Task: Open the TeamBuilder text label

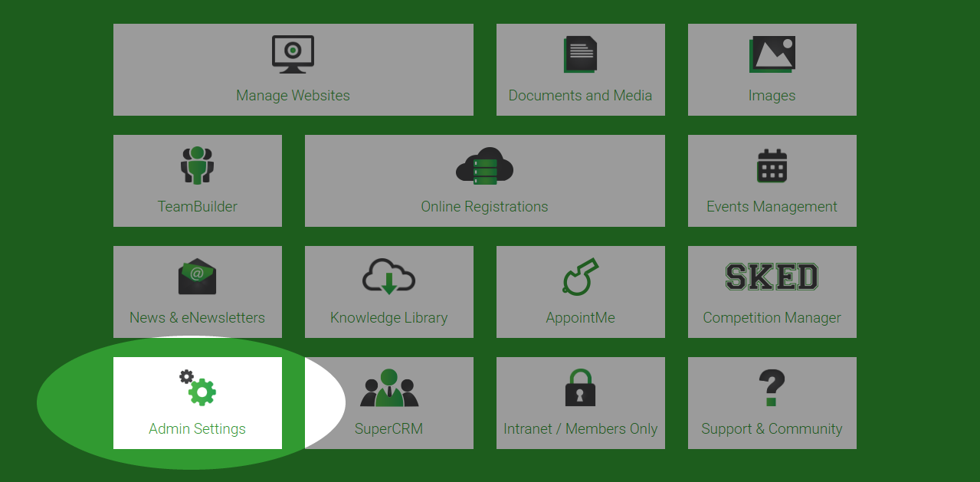Action: [197, 207]
